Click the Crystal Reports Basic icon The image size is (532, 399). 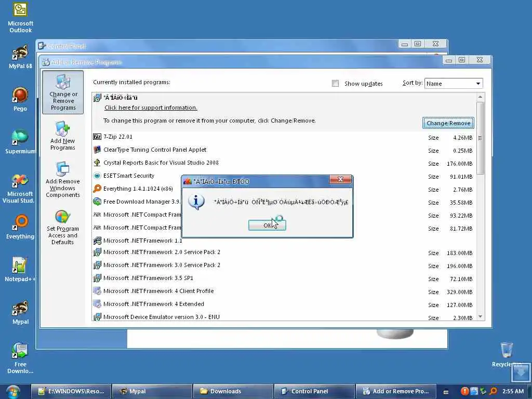[x=97, y=163]
